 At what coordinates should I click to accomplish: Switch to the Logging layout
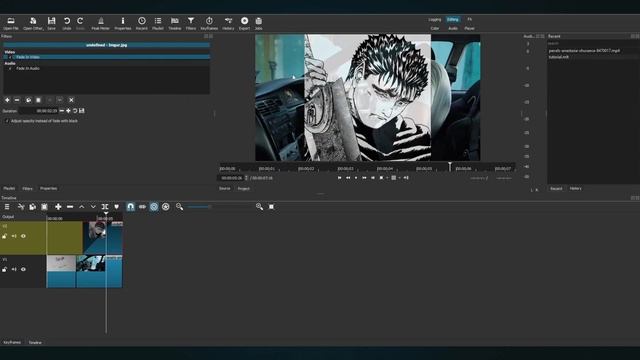[435, 19]
